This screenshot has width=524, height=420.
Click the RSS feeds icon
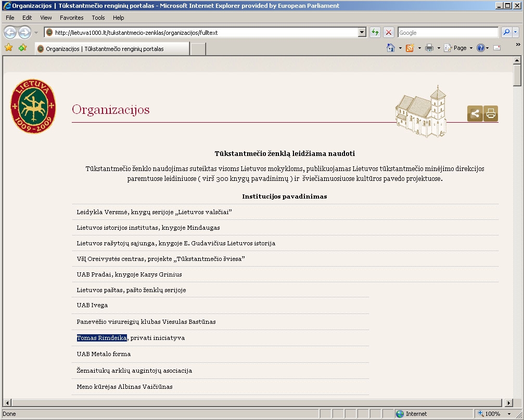[410, 48]
